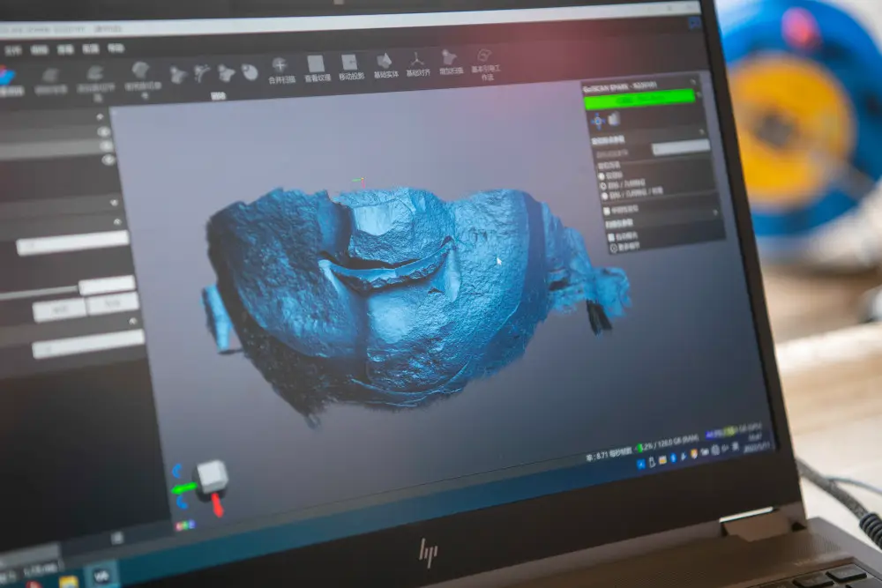Collapse the top section arrow in the left panel

(100, 116)
